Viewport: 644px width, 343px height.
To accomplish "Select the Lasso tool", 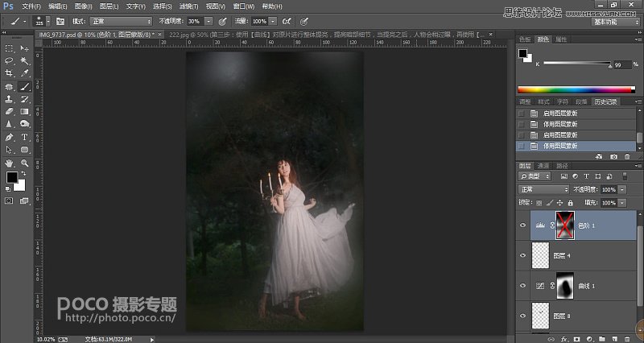I will [x=9, y=61].
